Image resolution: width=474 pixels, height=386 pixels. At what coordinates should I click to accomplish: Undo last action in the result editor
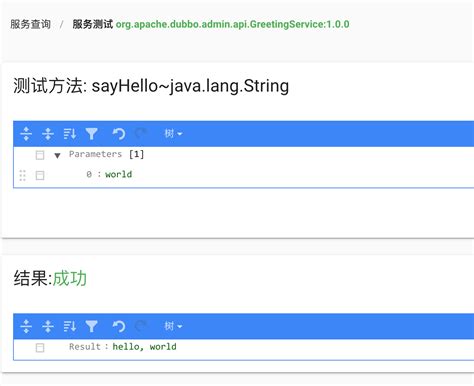point(118,326)
